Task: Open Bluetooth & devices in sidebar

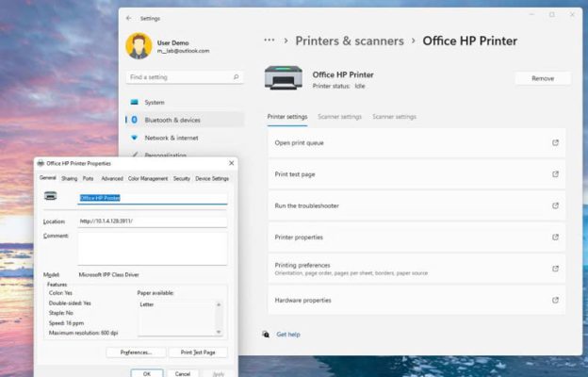Action: tap(185, 120)
